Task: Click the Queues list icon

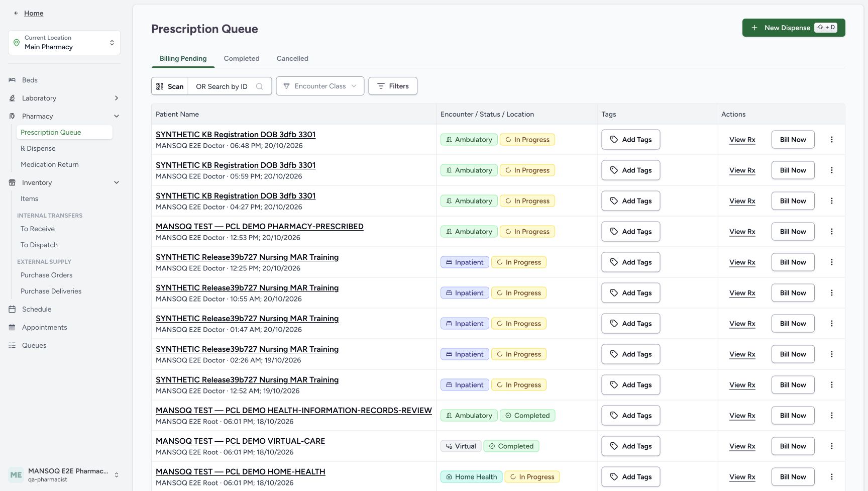Action: point(12,345)
